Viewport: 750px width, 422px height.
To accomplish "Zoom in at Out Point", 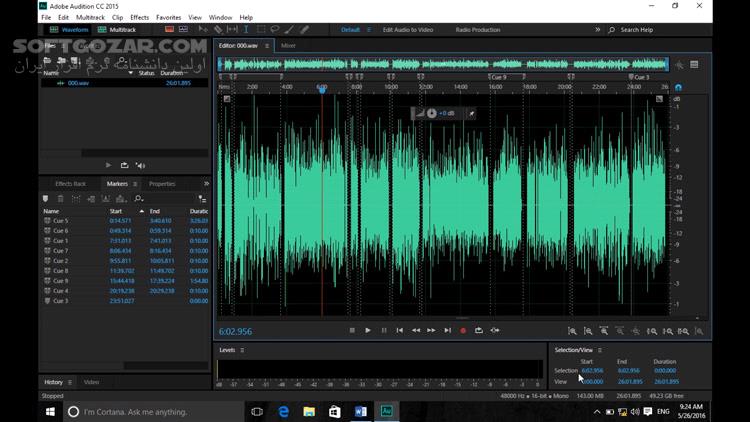I will [x=667, y=331].
